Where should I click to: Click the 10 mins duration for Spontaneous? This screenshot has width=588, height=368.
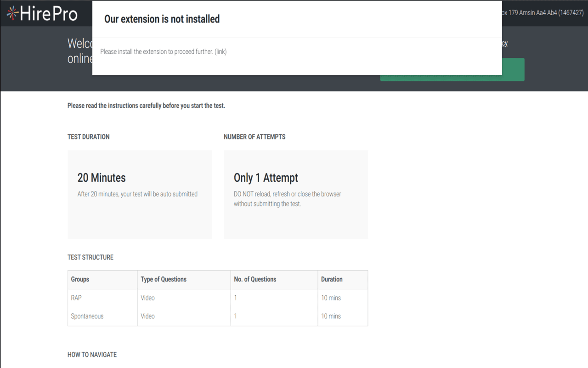click(331, 316)
